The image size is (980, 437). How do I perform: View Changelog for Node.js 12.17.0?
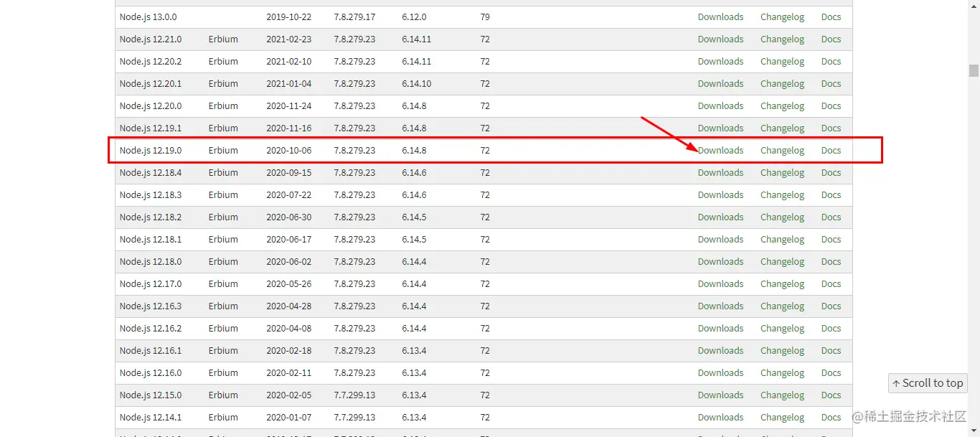(782, 284)
